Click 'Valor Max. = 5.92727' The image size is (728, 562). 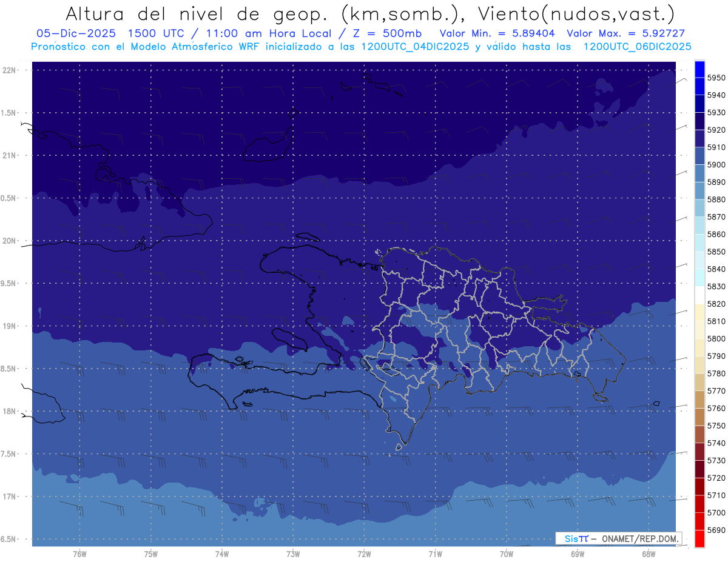(x=625, y=33)
